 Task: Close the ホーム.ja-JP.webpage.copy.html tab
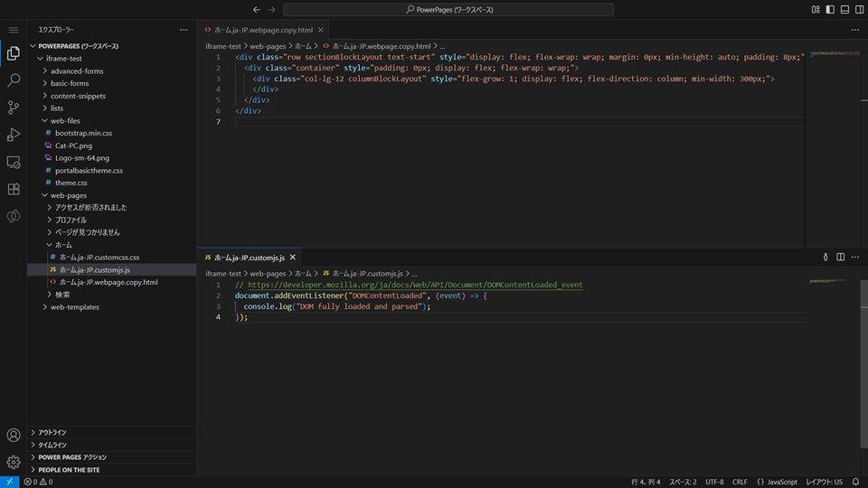[x=320, y=30]
